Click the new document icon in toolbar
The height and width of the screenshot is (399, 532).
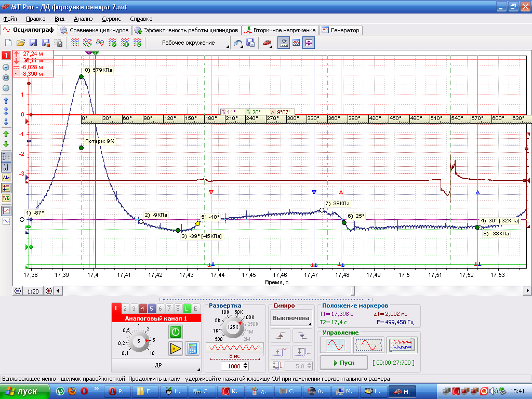pos(8,43)
